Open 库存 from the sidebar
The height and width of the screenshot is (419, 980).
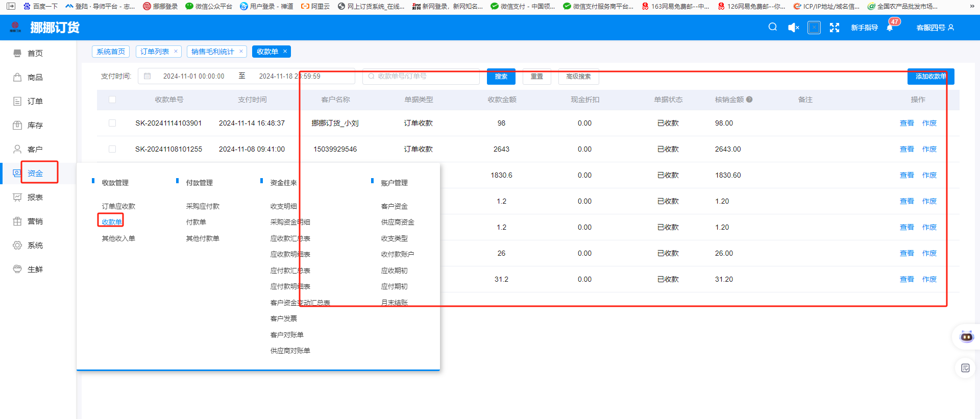click(x=35, y=125)
